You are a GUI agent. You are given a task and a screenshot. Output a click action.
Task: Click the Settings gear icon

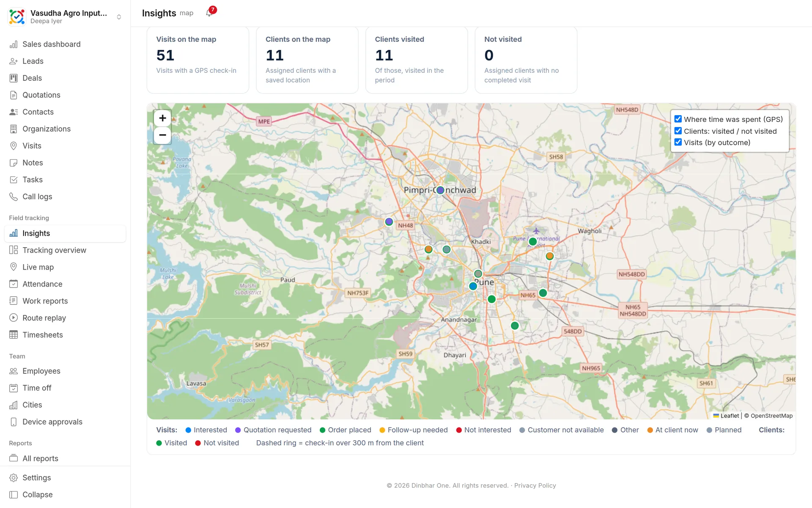(14, 478)
